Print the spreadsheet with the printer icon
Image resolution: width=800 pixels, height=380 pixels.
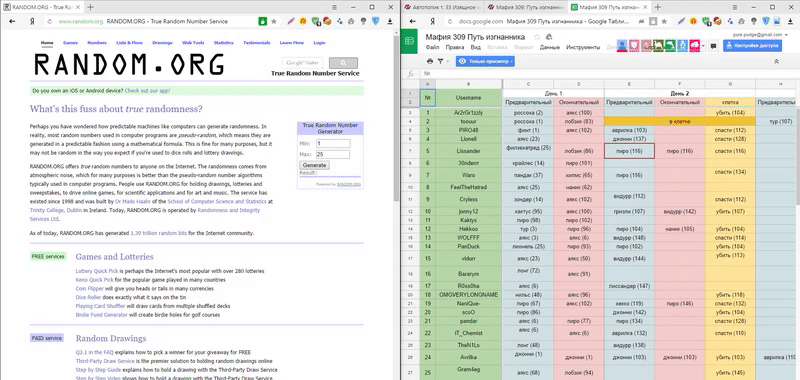tap(430, 61)
